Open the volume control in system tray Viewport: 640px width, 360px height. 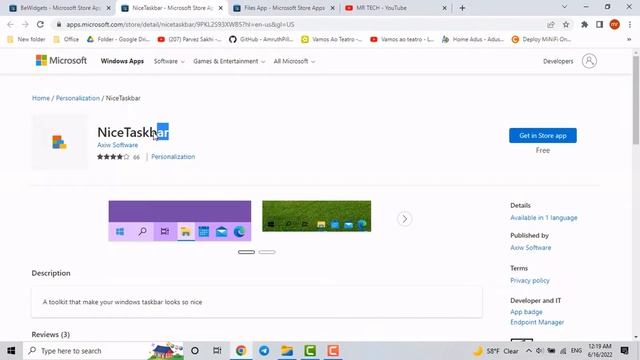539,351
